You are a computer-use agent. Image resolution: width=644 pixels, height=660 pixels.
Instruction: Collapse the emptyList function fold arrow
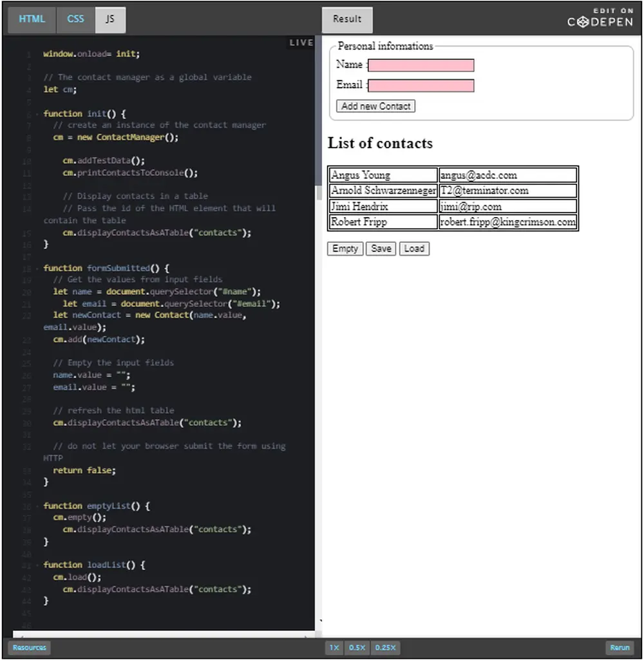[37, 506]
